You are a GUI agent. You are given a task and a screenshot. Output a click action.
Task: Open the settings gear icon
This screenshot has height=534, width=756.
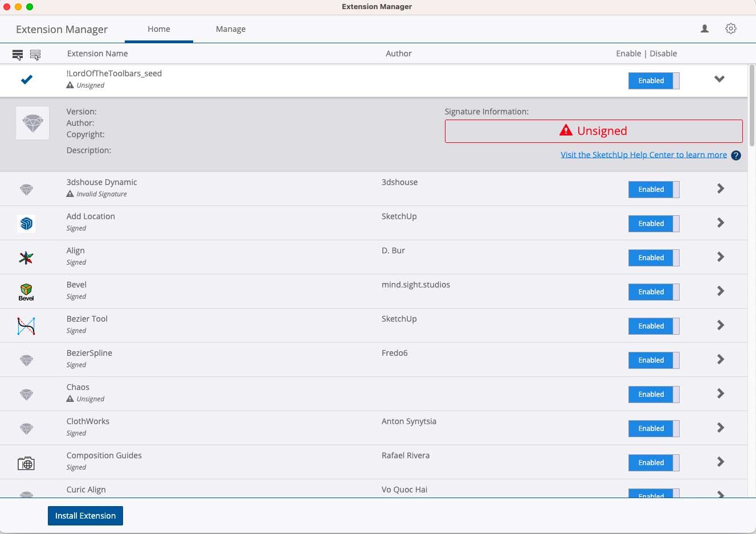(x=731, y=28)
